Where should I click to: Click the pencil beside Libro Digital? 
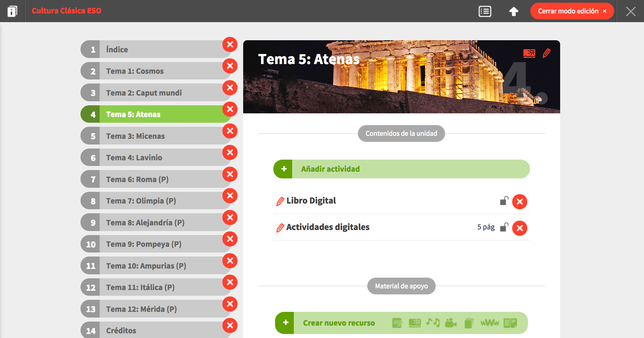[x=280, y=201]
